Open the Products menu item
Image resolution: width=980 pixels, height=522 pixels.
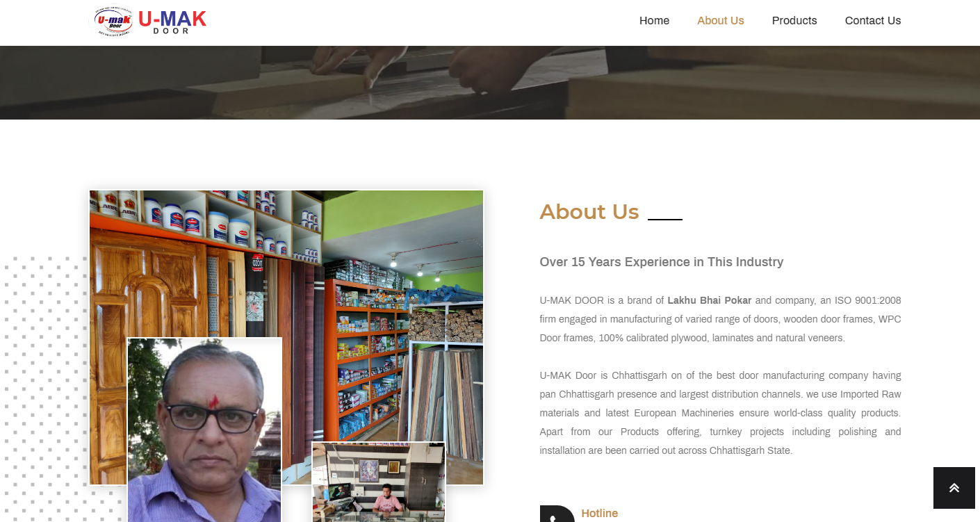click(794, 21)
